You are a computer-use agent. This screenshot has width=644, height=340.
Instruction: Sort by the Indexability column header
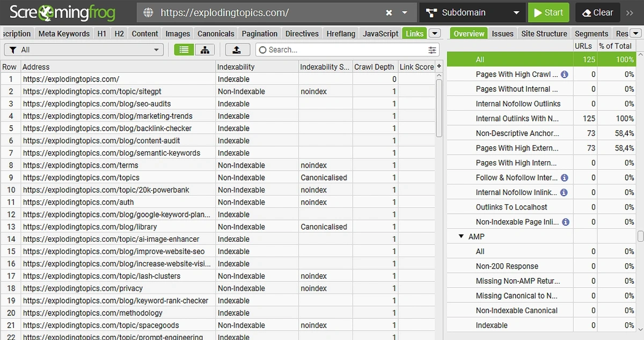[x=257, y=67]
